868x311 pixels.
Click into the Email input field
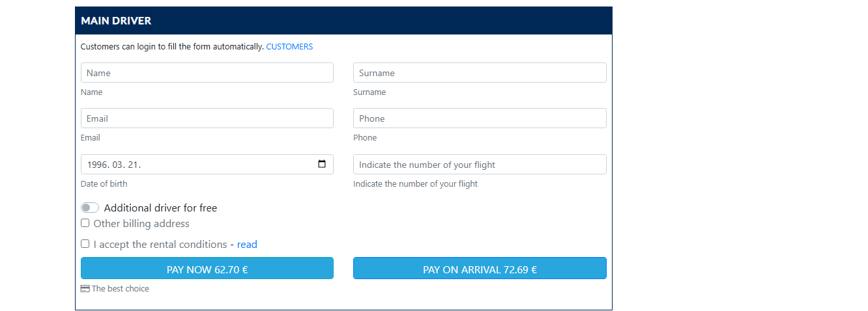[x=207, y=118]
